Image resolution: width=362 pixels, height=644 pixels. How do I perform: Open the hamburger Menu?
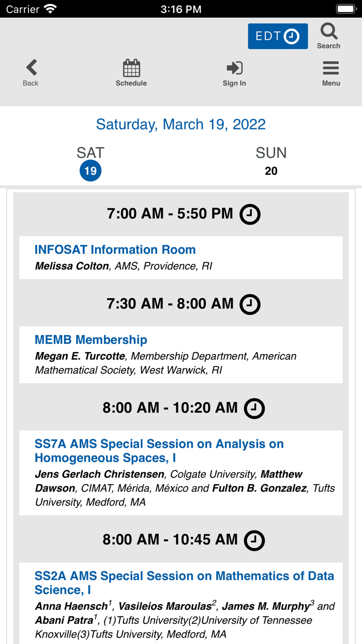(x=331, y=68)
